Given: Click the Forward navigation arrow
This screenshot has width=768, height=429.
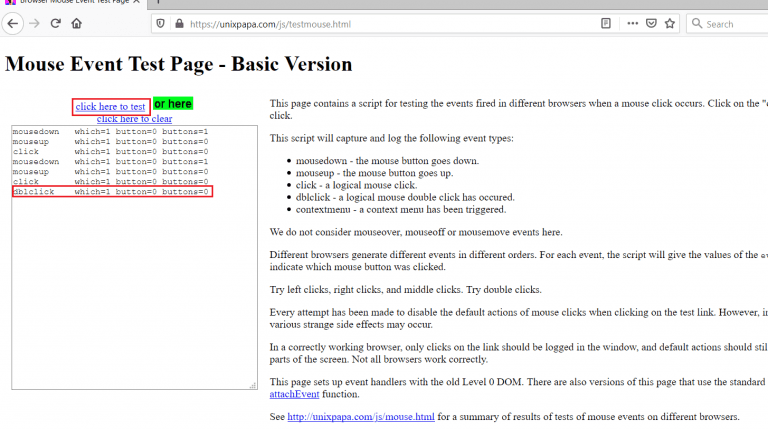Looking at the screenshot, I should (35, 23).
